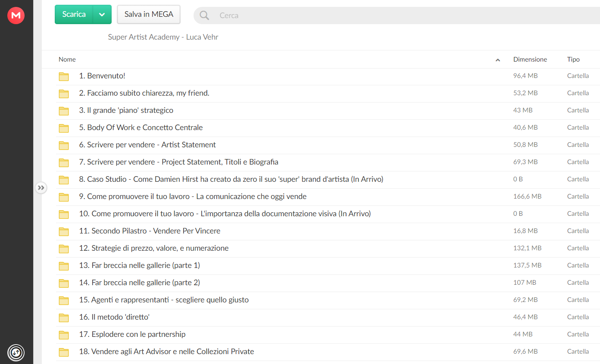The height and width of the screenshot is (364, 600).
Task: Open the transfers icon at sidebar bottom
Action: coord(16,353)
